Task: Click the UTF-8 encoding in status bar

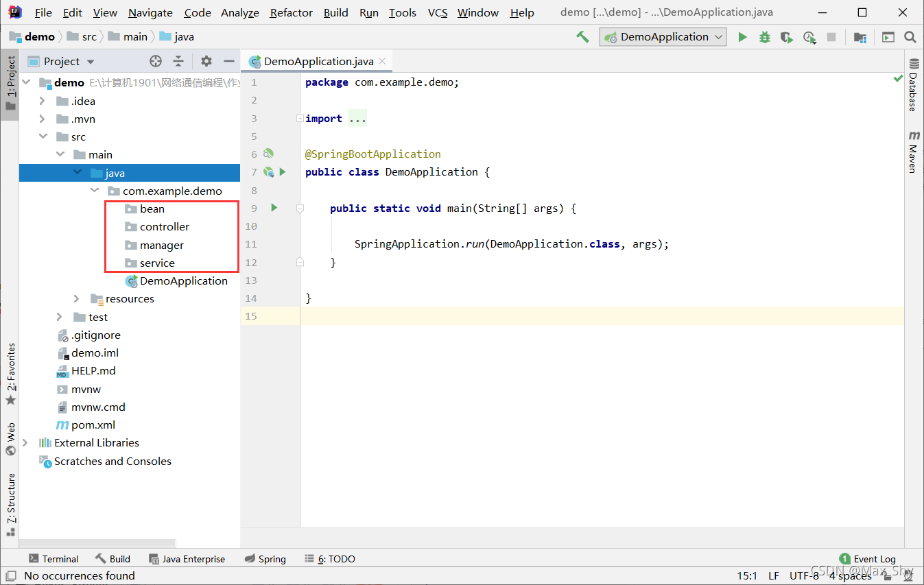Action: tap(804, 575)
